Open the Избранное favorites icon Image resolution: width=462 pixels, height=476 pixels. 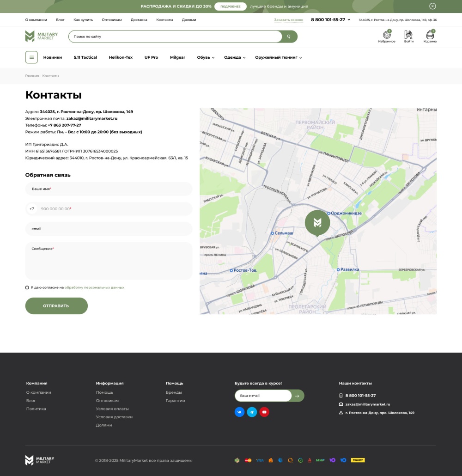pos(387,36)
